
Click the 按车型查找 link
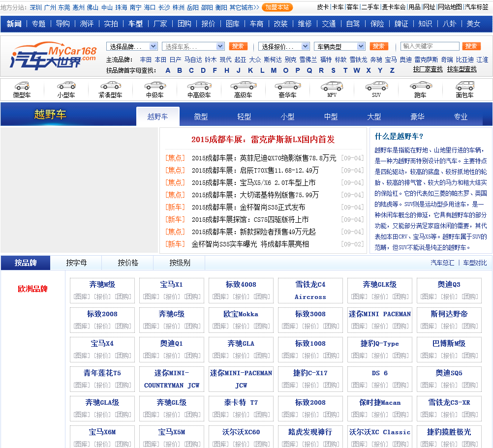[462, 69]
